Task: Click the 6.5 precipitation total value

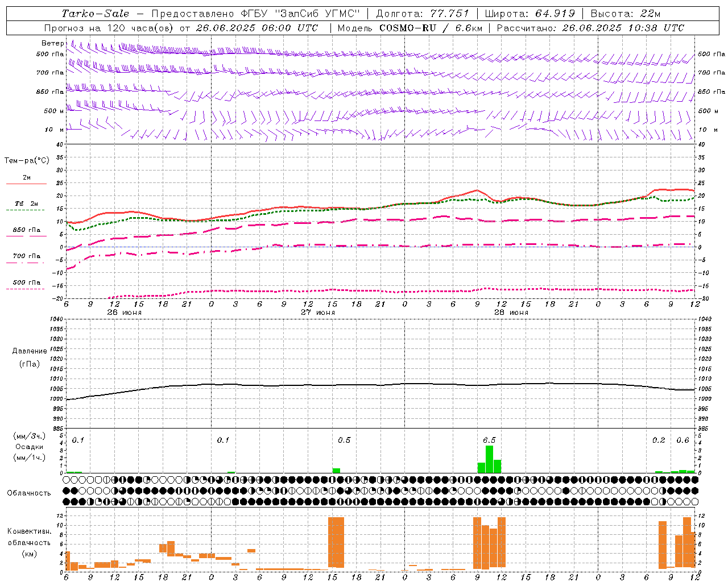Action: click(490, 440)
